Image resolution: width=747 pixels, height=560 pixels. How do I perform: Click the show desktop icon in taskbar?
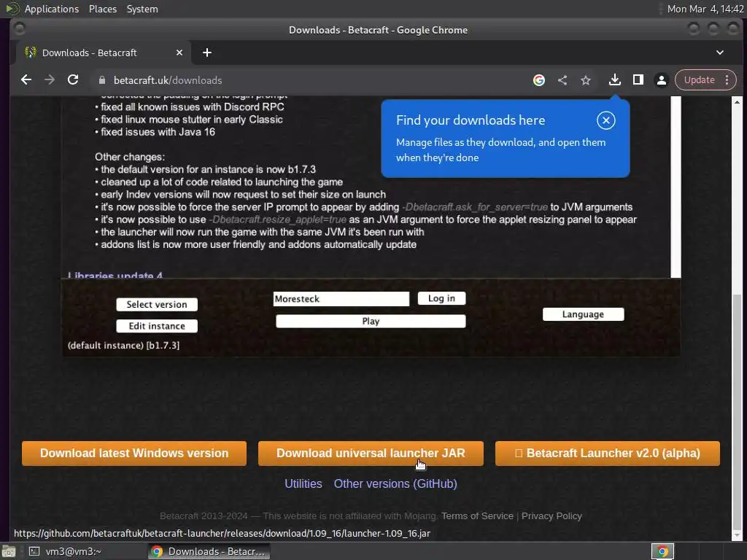pyautogui.click(x=9, y=551)
